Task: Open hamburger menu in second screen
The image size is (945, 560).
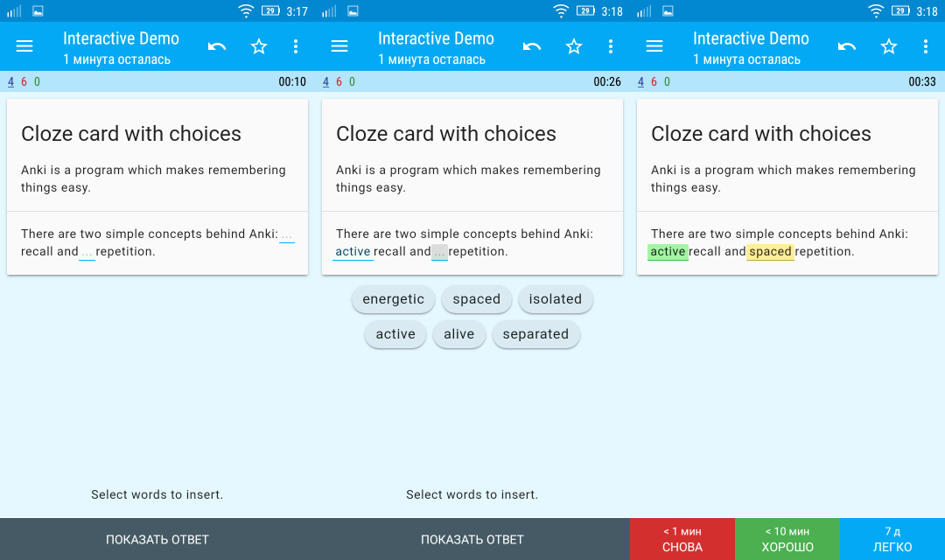Action: [x=339, y=46]
